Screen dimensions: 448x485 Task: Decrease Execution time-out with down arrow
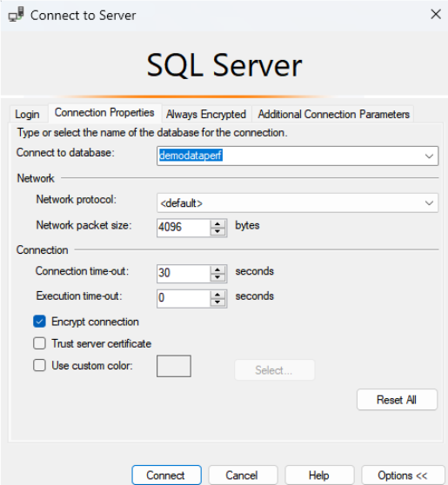point(217,302)
